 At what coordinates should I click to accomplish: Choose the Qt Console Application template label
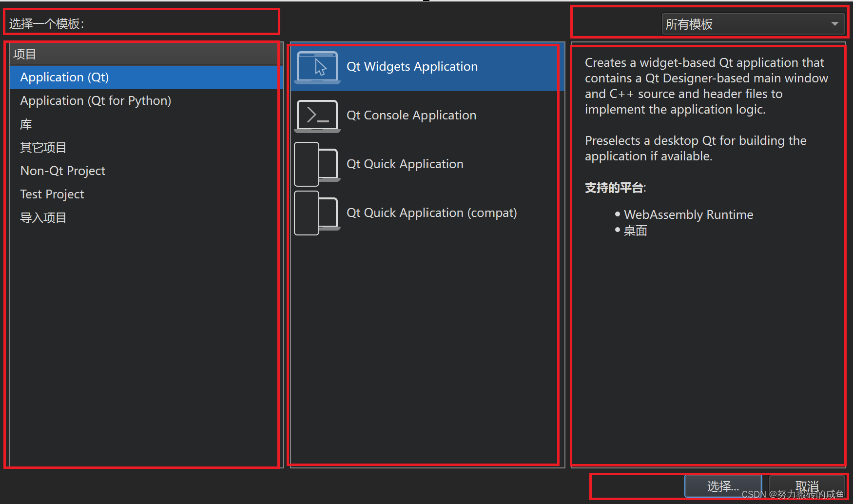[x=411, y=116]
